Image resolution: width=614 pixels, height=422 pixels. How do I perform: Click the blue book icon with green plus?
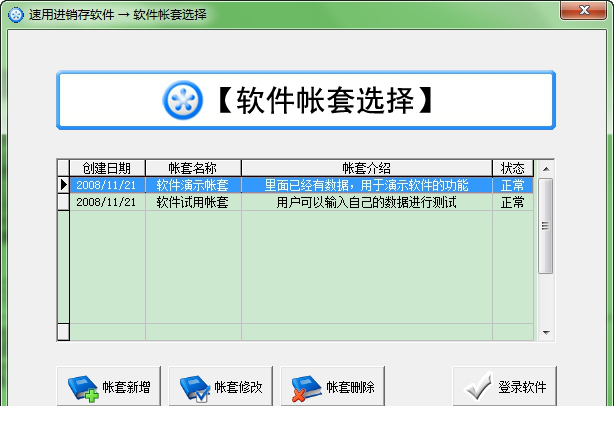83,388
